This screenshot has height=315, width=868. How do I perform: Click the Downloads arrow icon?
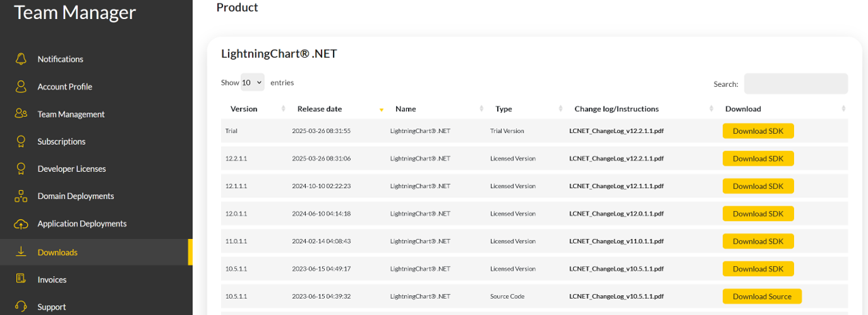21,252
